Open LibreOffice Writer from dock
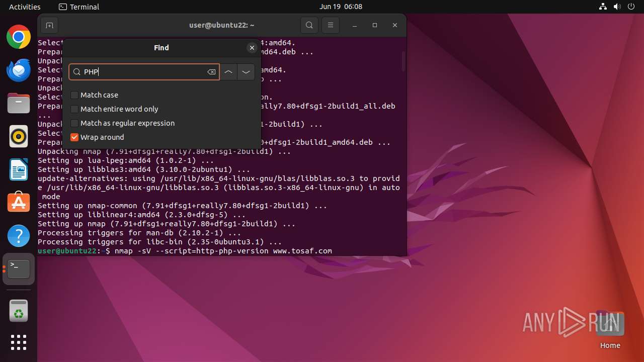The width and height of the screenshot is (644, 362). (19, 169)
